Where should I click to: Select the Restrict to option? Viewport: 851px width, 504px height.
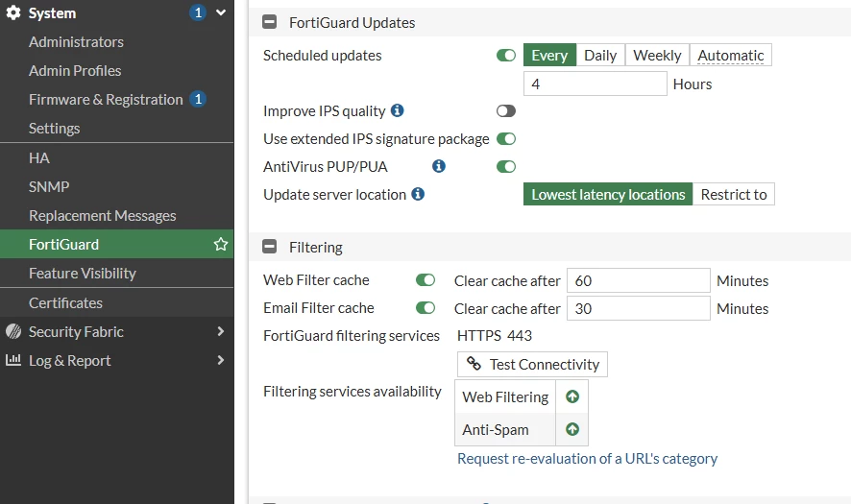pyautogui.click(x=734, y=194)
